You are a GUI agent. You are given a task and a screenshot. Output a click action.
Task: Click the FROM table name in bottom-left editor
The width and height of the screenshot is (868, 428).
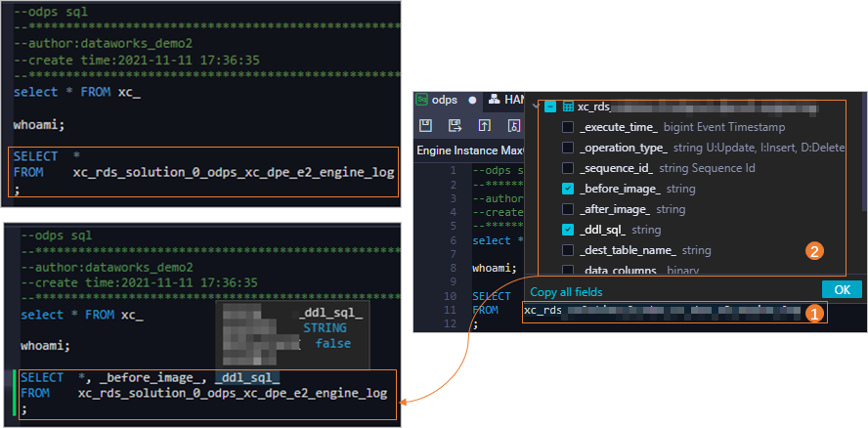(x=233, y=394)
